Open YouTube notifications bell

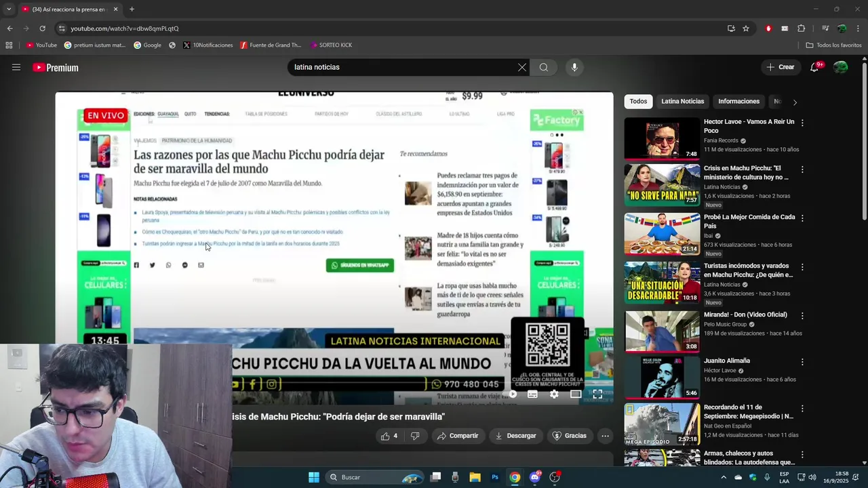814,67
